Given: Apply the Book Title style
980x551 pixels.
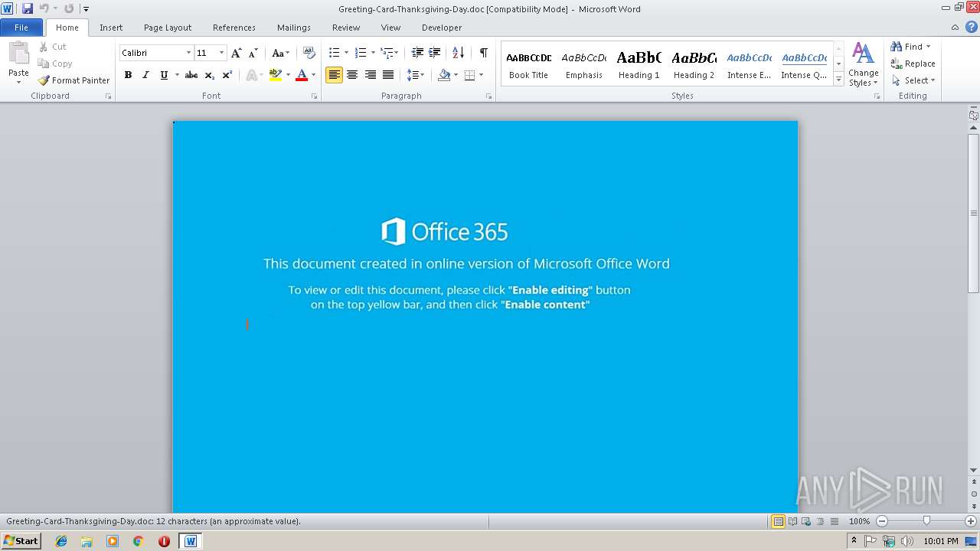Looking at the screenshot, I should (528, 64).
